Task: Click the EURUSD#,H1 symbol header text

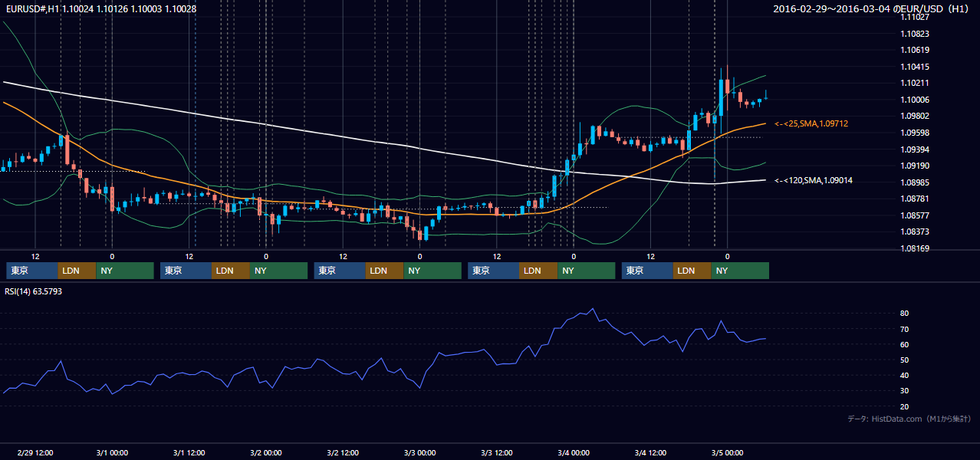Action: pyautogui.click(x=100, y=9)
